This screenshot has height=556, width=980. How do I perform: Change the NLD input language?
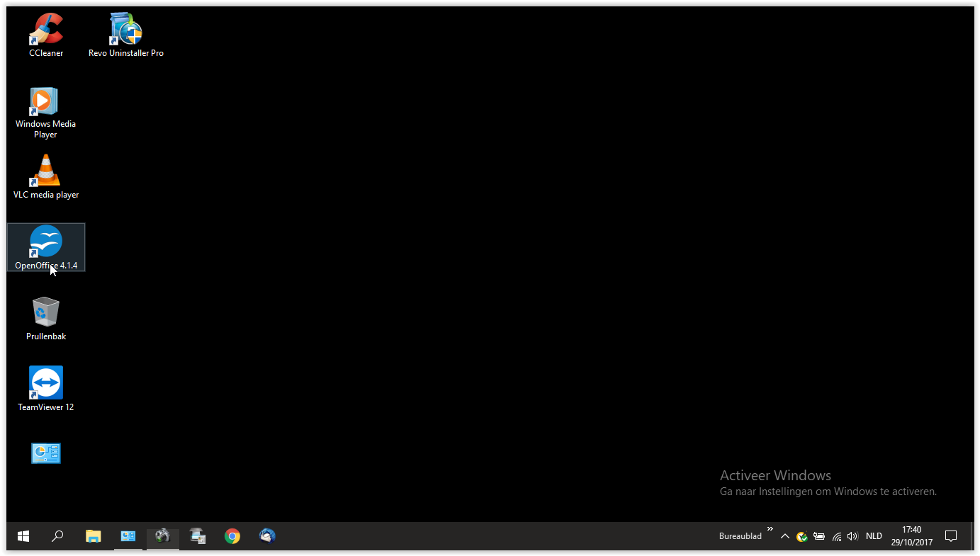874,536
